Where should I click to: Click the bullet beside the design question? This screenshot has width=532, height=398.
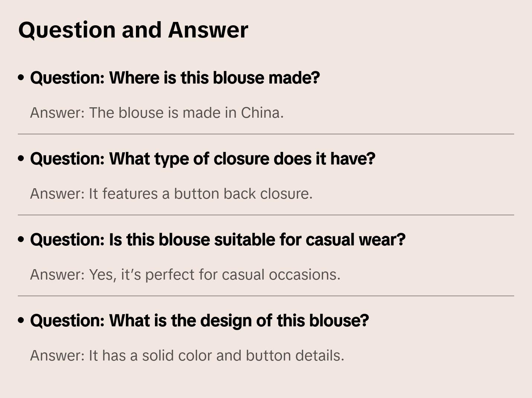[x=21, y=321]
